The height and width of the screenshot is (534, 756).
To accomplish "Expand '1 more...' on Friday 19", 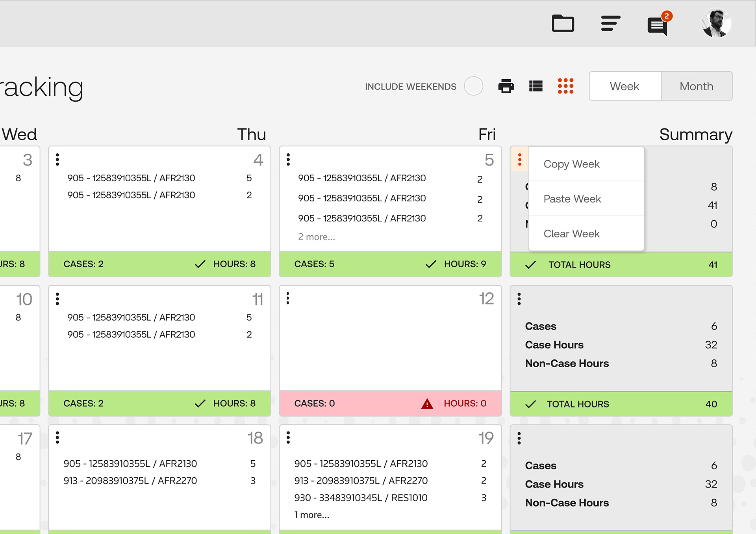I will 311,515.
